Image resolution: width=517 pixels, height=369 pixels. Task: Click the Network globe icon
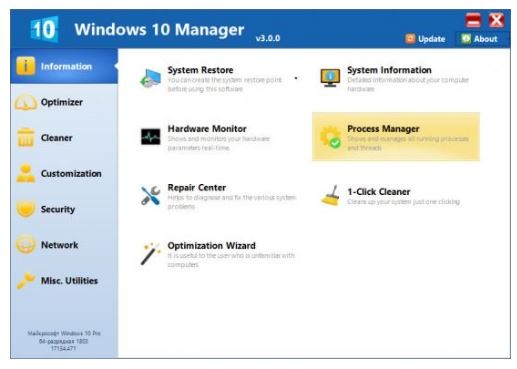coord(25,245)
